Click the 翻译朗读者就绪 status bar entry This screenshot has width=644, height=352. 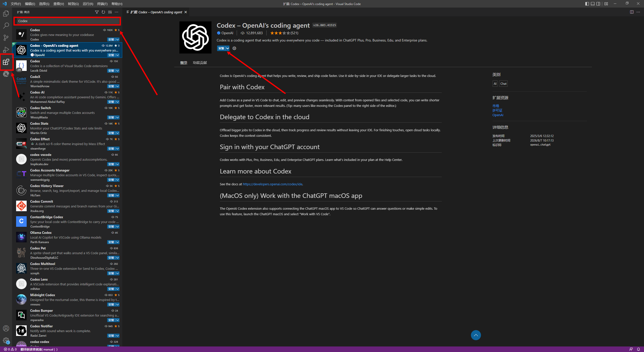[x=39, y=349]
